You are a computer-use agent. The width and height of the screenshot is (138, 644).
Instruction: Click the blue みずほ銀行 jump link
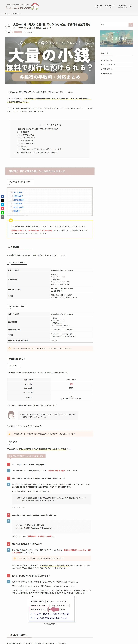pos(18,192)
